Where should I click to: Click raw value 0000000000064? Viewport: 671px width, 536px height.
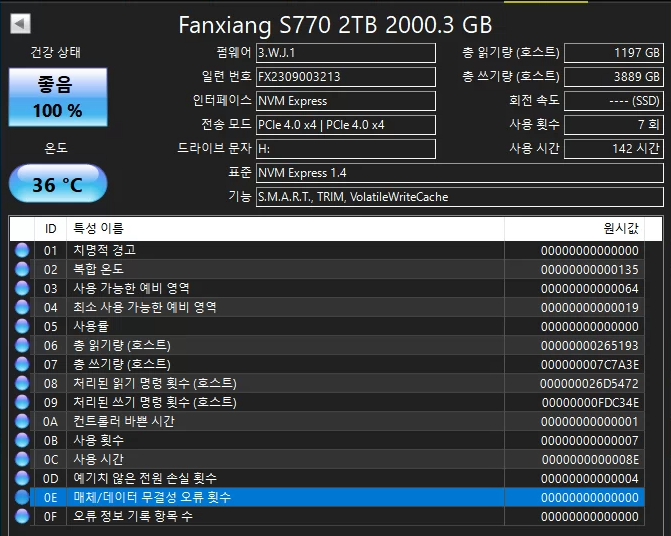coord(590,289)
